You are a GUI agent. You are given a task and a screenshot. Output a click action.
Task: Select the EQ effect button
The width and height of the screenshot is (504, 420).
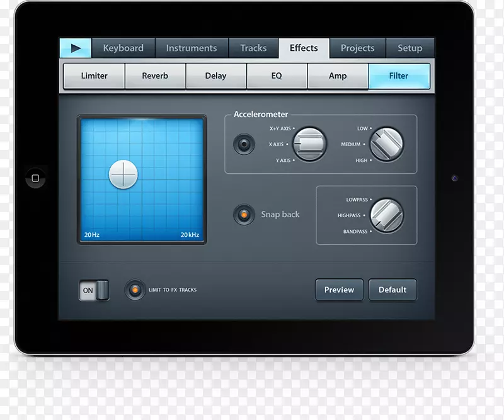pos(277,76)
